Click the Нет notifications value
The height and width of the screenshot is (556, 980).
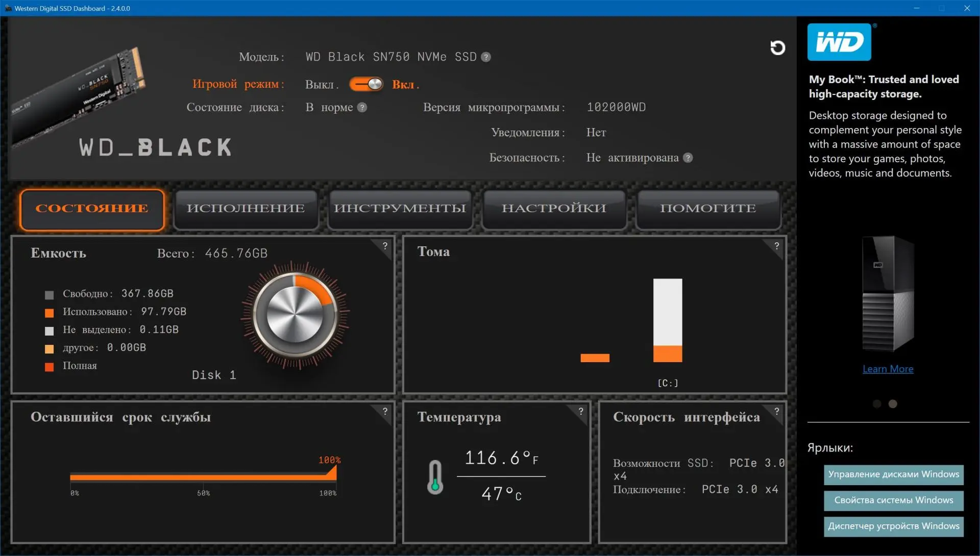tap(596, 133)
